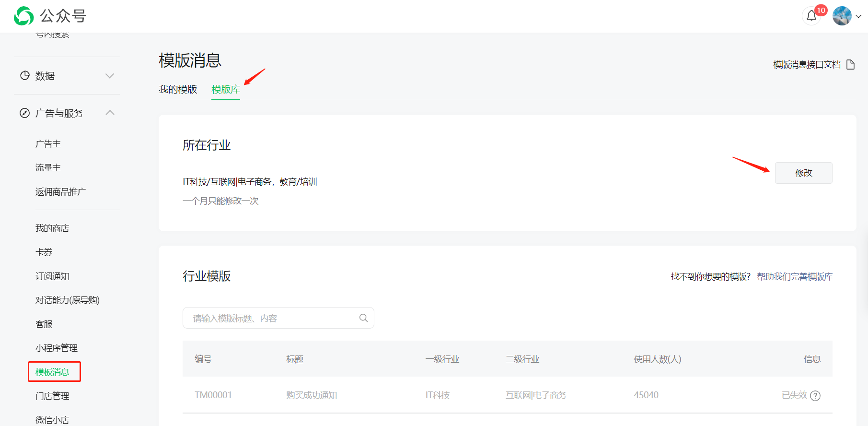The image size is (868, 426).
Task: Open the 模版消息接口文档 document icon
Action: click(851, 64)
